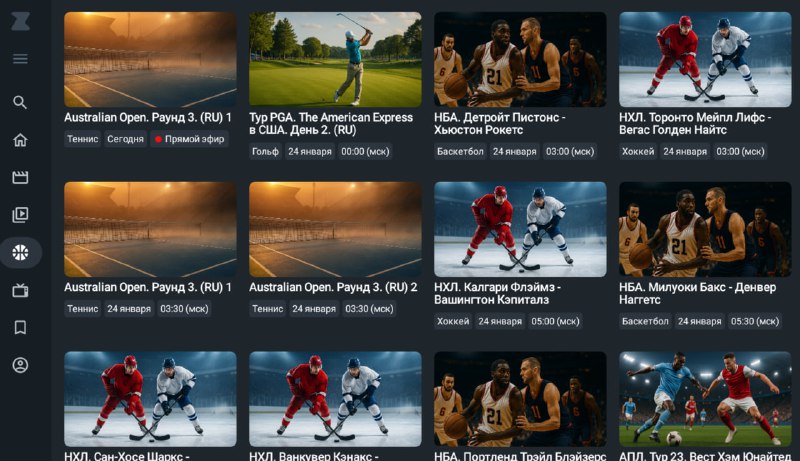Open НХЛ Сан-Хосе Шаркс thumbnail

(x=150, y=399)
